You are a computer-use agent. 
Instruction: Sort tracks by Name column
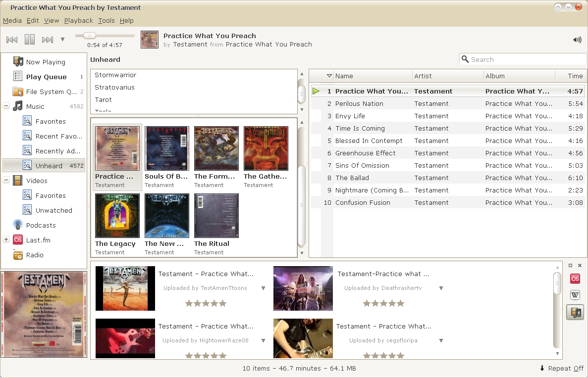373,76
